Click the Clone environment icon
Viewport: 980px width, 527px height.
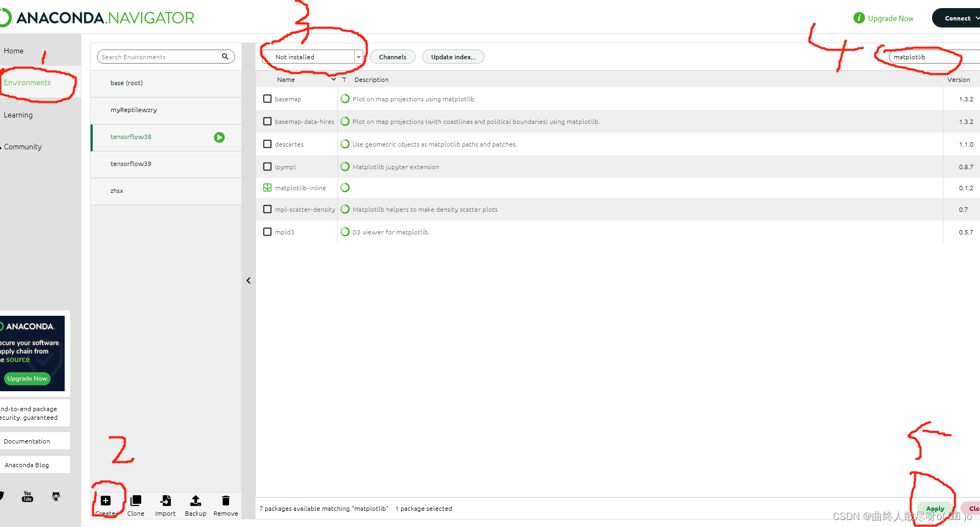pyautogui.click(x=136, y=501)
